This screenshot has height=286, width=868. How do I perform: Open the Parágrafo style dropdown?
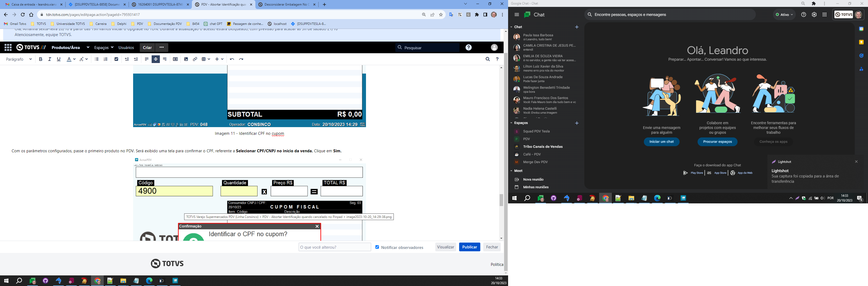(19, 59)
